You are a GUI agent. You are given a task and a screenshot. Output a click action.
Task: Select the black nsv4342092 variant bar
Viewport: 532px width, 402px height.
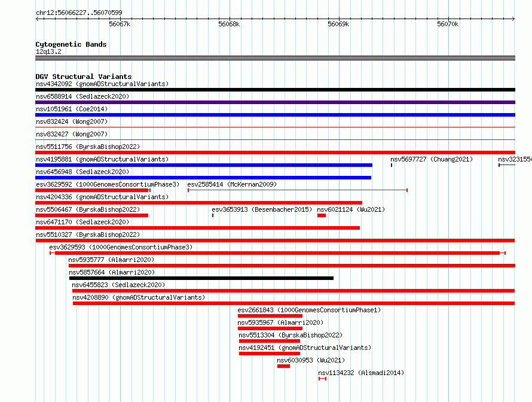pyautogui.click(x=275, y=90)
